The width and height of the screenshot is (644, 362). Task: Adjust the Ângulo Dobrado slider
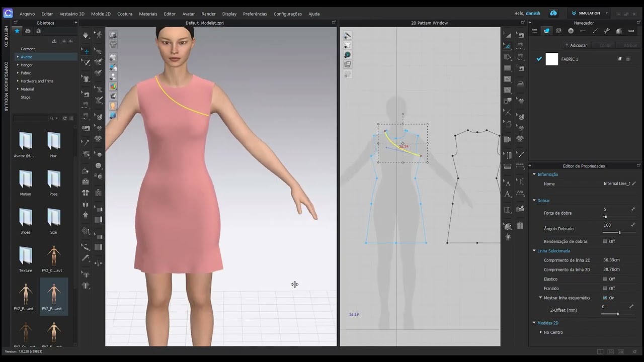click(619, 232)
